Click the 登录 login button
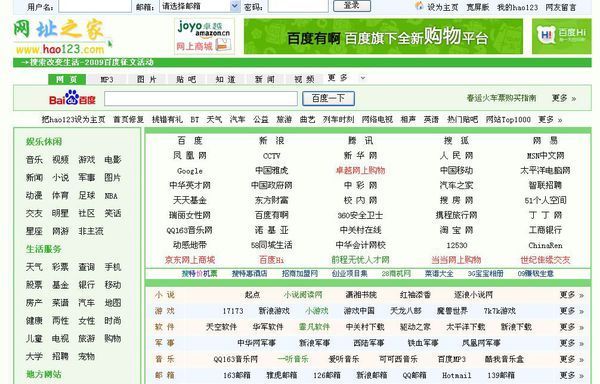This screenshot has height=384, width=600. pos(352,5)
